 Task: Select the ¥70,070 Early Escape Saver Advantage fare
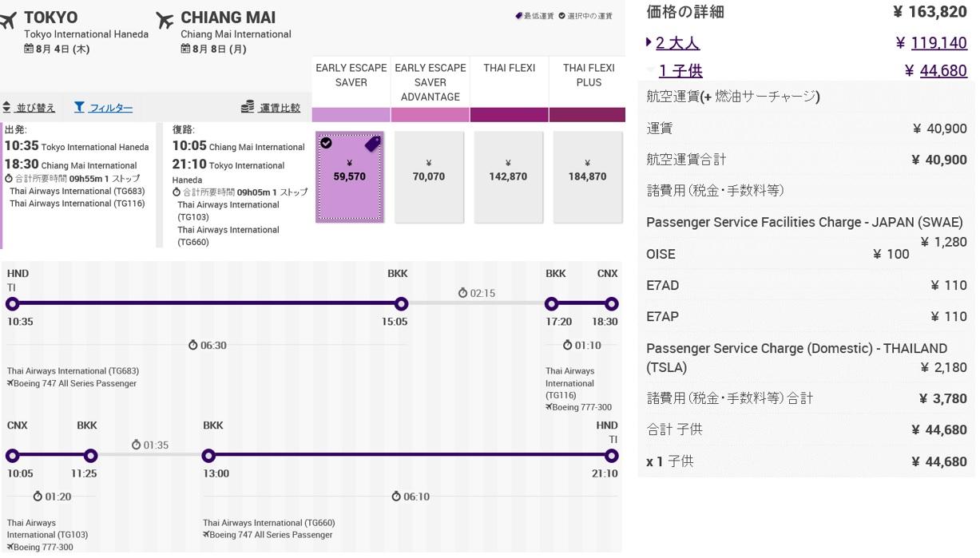click(x=429, y=176)
